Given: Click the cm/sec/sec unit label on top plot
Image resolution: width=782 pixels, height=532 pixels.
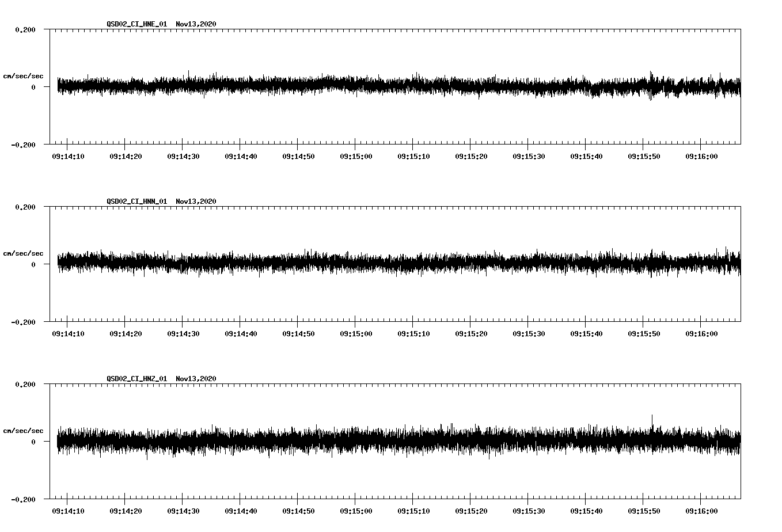Looking at the screenshot, I should [24, 75].
